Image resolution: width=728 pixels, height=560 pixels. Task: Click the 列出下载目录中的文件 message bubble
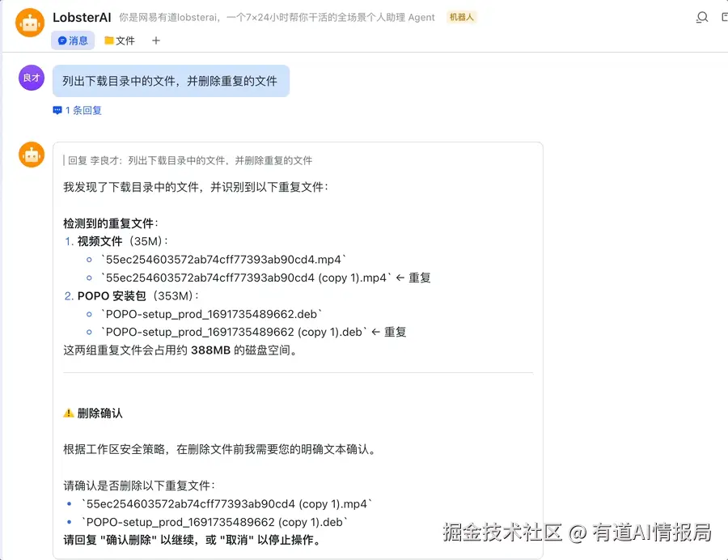171,80
